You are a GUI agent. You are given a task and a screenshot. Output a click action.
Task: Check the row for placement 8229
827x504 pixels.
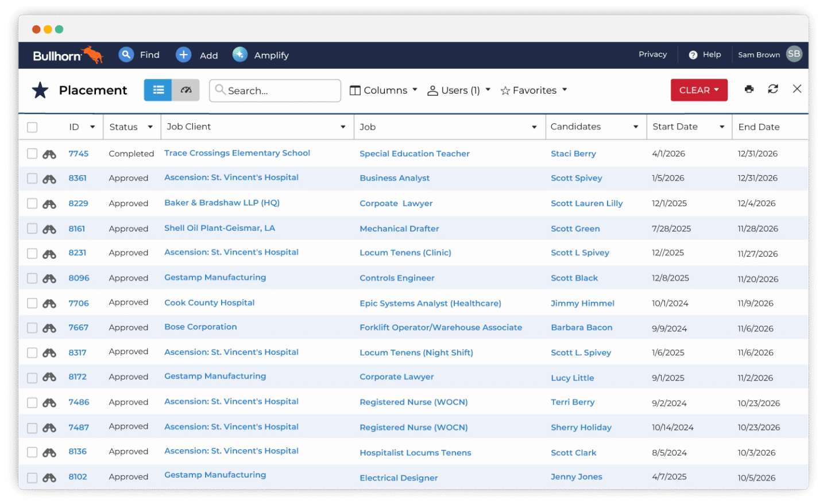coord(32,203)
